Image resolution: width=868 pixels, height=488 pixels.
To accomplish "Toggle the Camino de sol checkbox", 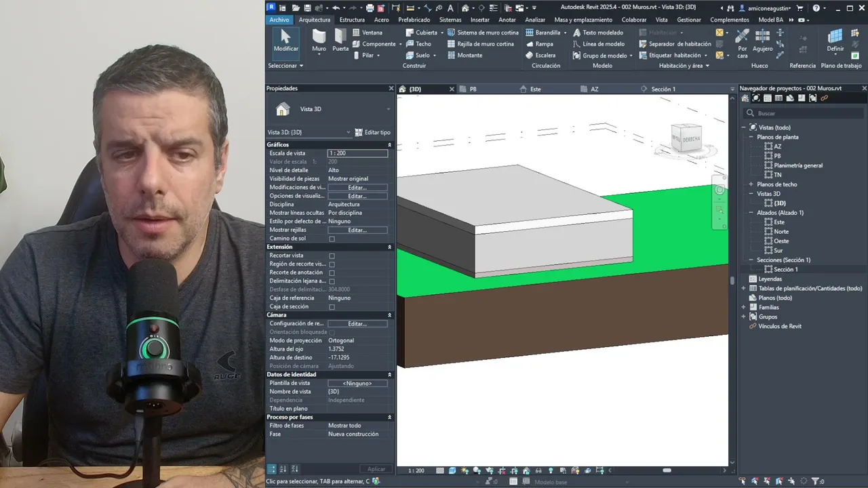I will (x=332, y=239).
